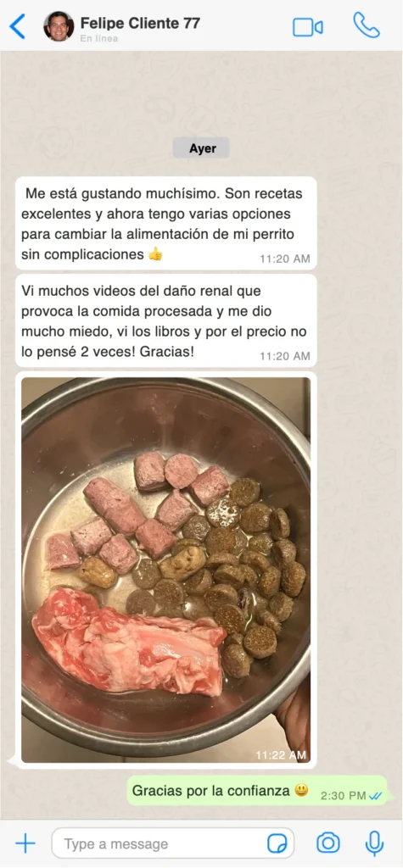Tap the thumbs-up emoji in first message
The height and width of the screenshot is (868, 403).
[155, 254]
